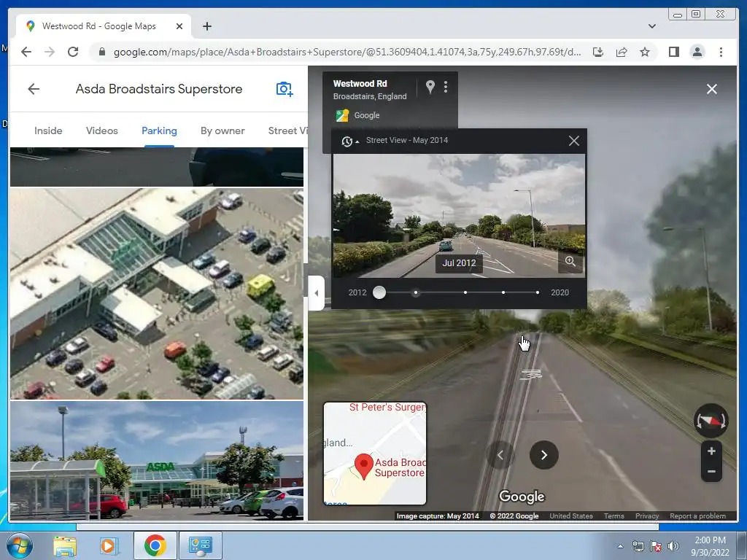Go back from Asda Broadstairs Superstore panel

[34, 89]
